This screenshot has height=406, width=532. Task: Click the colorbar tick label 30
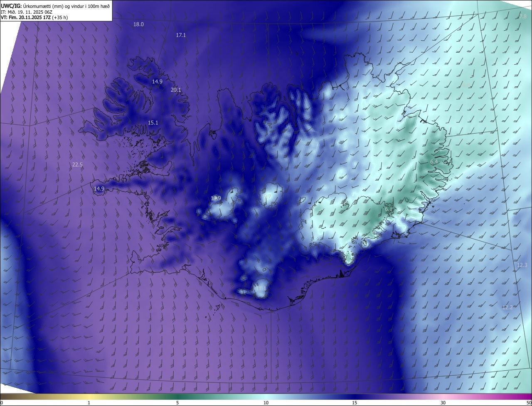(443, 403)
